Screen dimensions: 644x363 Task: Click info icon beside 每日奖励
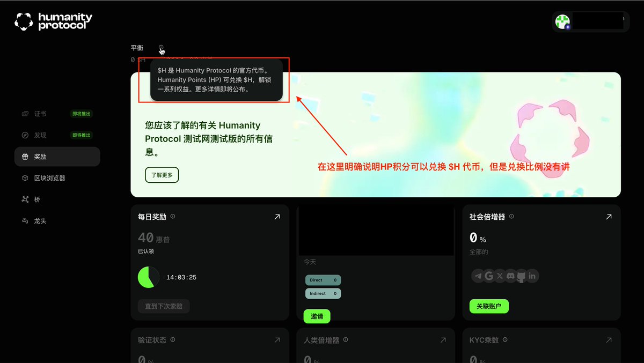tap(173, 217)
